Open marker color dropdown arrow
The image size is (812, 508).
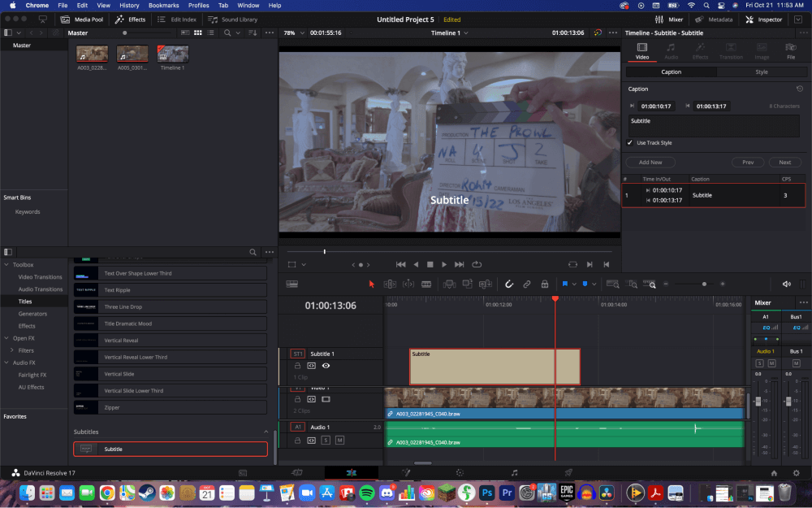coord(594,284)
